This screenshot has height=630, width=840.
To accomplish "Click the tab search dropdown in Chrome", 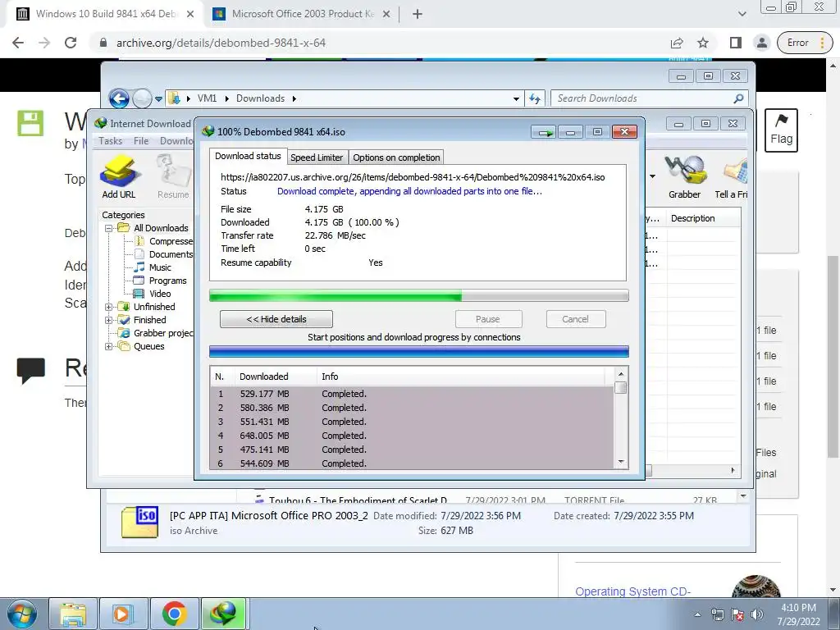I will point(742,14).
